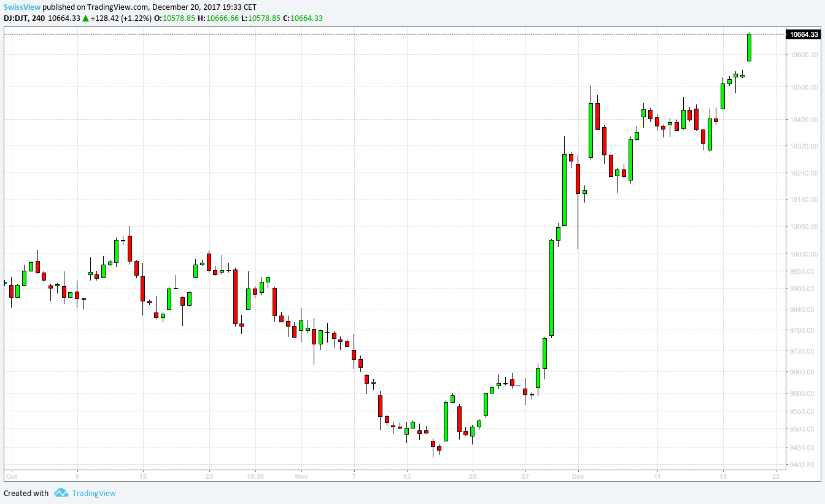
Task: Click the 10080.00 price axis label
Action: click(805, 227)
